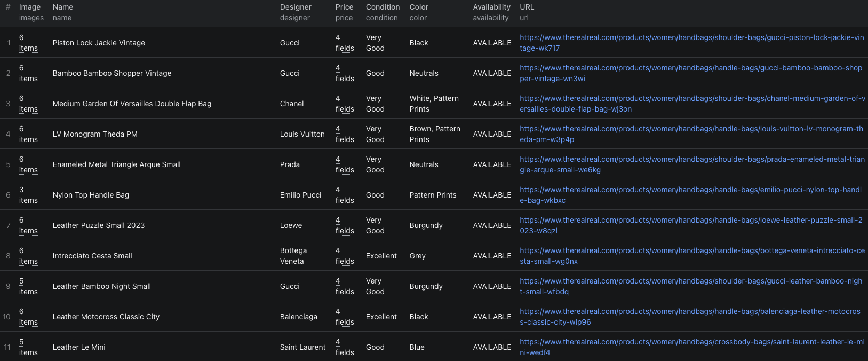Click the Pattern Prints cell in Emilio Pucci row
This screenshot has height=361, width=868.
[x=433, y=195]
